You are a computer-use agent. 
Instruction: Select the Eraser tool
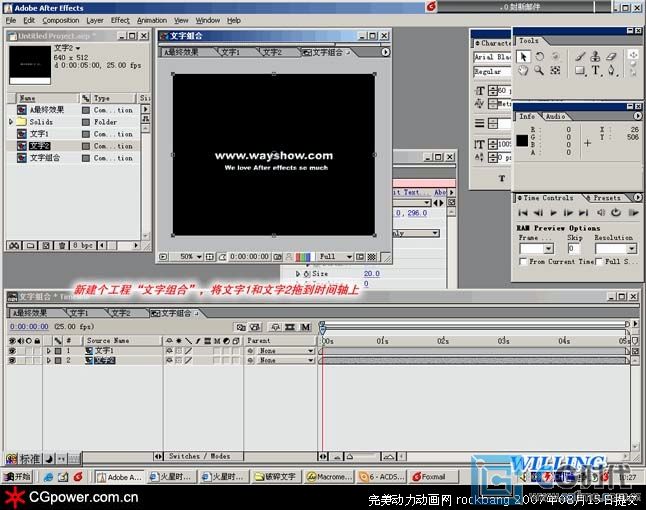pyautogui.click(x=611, y=57)
